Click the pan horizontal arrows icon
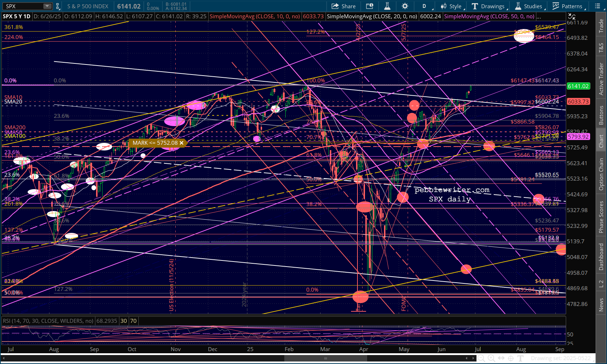607x364 pixels. (x=501, y=358)
